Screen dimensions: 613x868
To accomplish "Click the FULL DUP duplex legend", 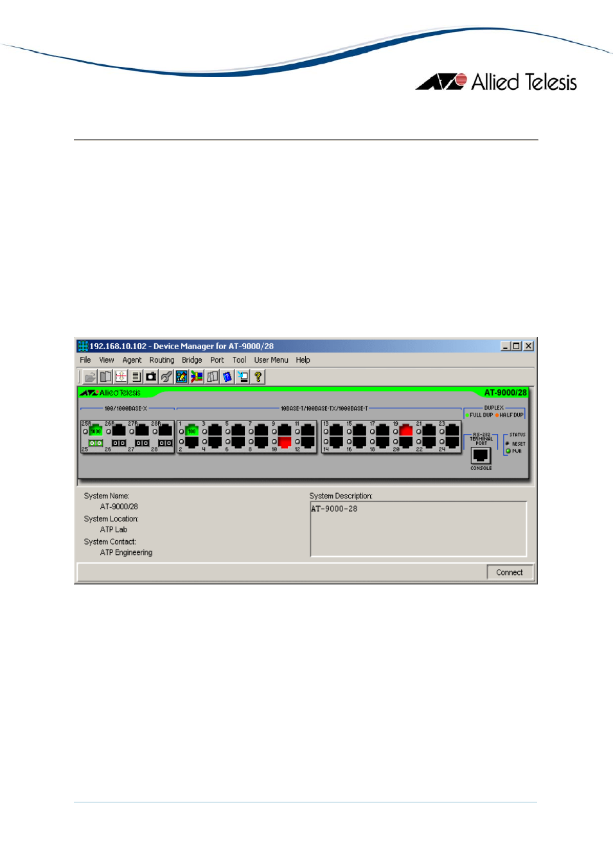I will 479,415.
